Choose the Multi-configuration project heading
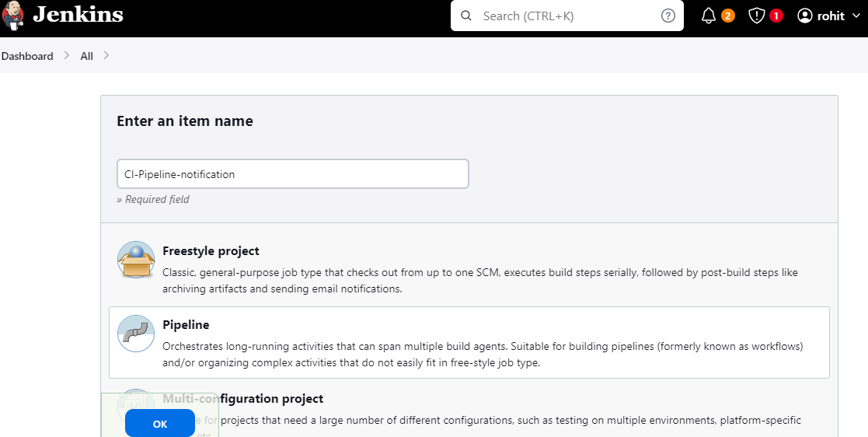The height and width of the screenshot is (437, 868). (x=242, y=399)
